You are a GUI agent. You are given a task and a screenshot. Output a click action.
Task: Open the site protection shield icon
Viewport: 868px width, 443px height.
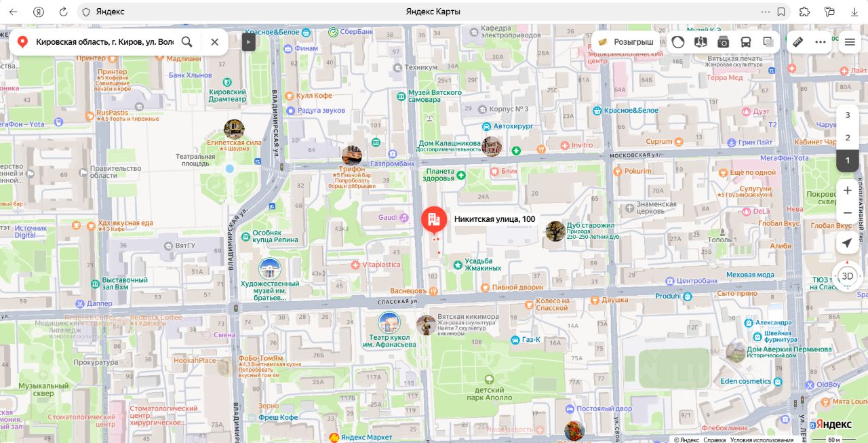pyautogui.click(x=85, y=12)
